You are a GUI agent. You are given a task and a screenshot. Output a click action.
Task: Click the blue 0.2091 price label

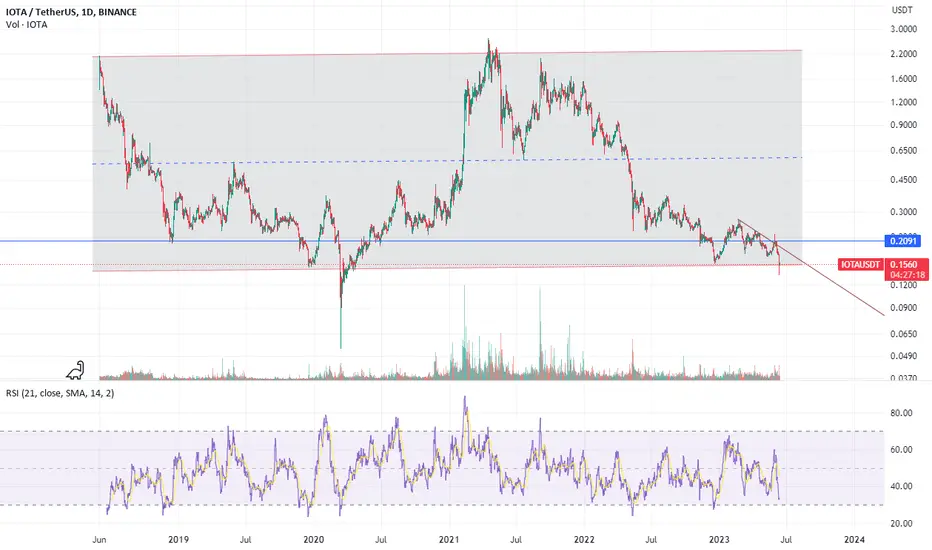tap(902, 241)
